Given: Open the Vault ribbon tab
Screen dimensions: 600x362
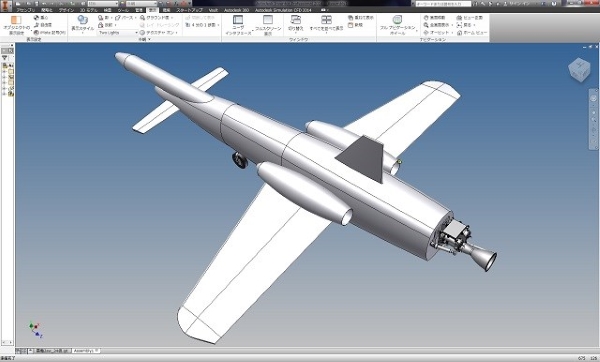Looking at the screenshot, I should tap(213, 10).
